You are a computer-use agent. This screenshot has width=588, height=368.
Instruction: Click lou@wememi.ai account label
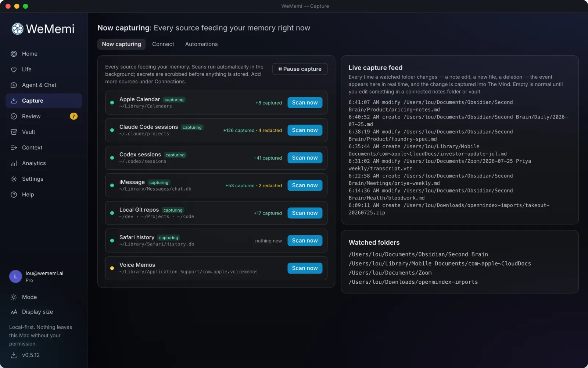click(44, 273)
